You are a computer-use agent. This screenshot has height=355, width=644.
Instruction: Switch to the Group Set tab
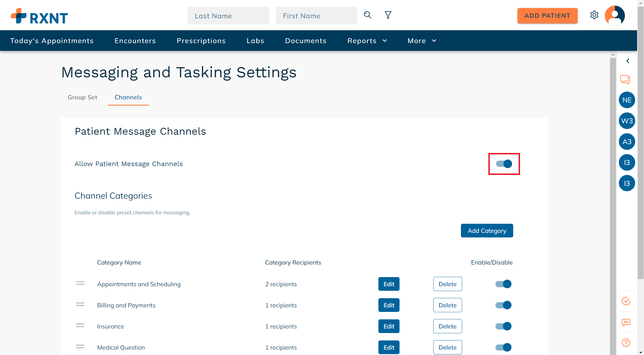[x=83, y=97]
